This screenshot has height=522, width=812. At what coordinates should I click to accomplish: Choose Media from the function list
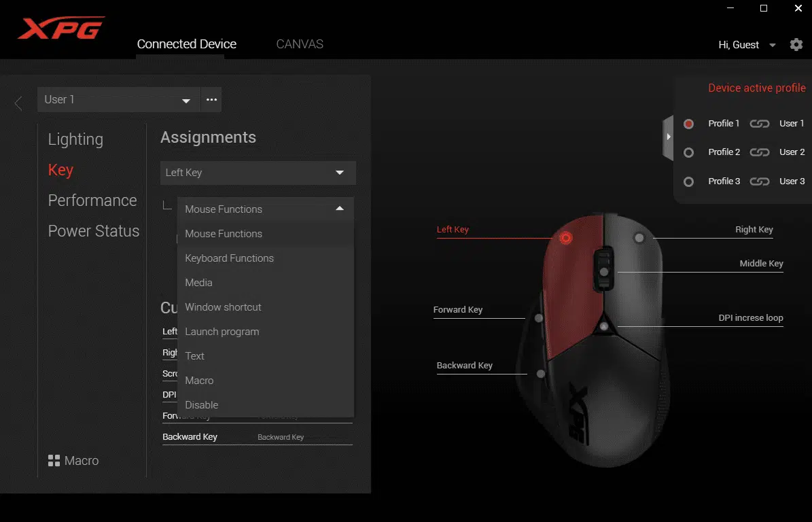point(266,282)
